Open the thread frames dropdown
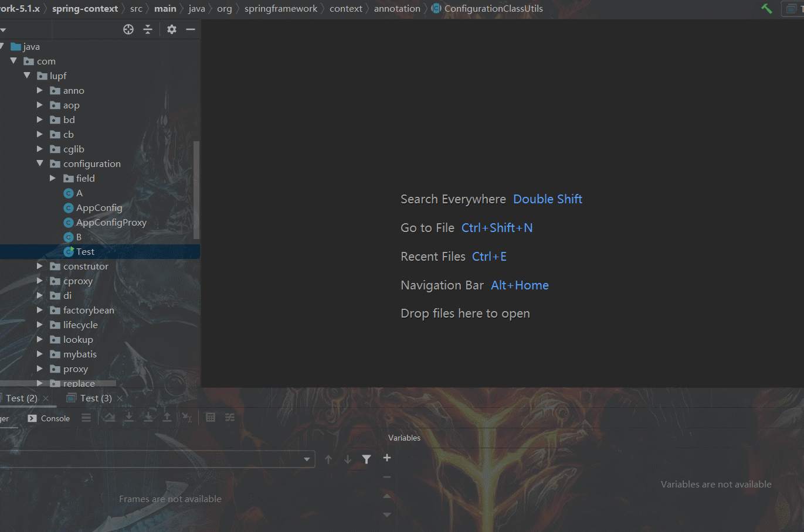Image resolution: width=804 pixels, height=532 pixels. 307,459
